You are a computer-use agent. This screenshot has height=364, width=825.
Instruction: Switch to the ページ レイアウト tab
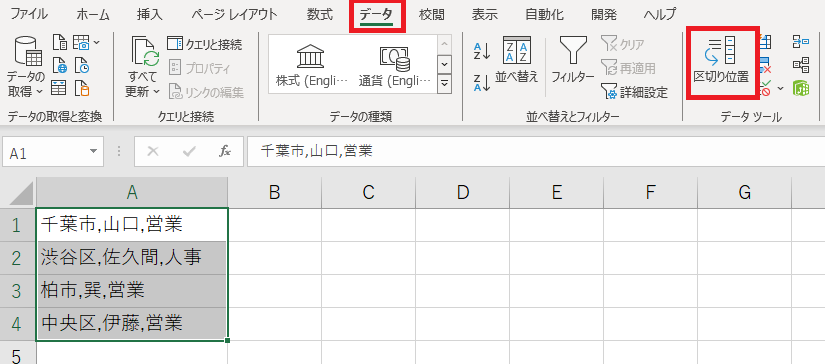[x=234, y=14]
